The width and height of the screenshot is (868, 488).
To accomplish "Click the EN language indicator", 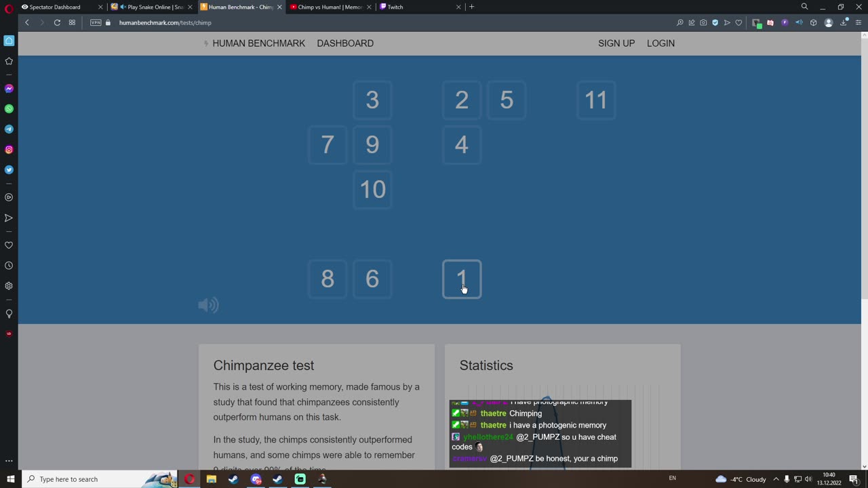I will (672, 479).
